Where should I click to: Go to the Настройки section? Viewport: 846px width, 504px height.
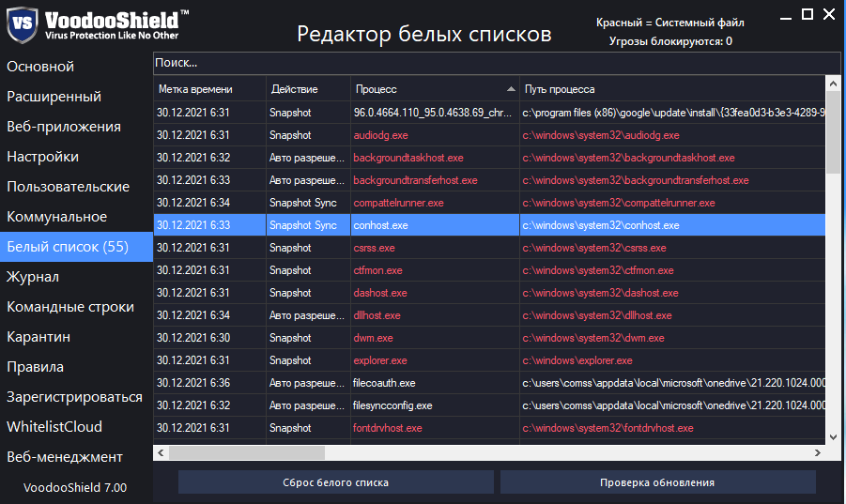point(42,157)
